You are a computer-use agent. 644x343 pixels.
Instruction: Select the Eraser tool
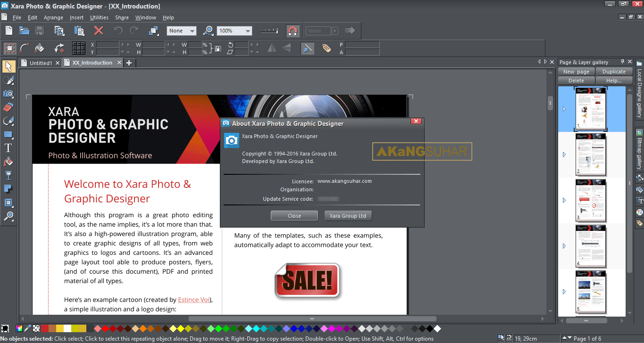tap(8, 107)
